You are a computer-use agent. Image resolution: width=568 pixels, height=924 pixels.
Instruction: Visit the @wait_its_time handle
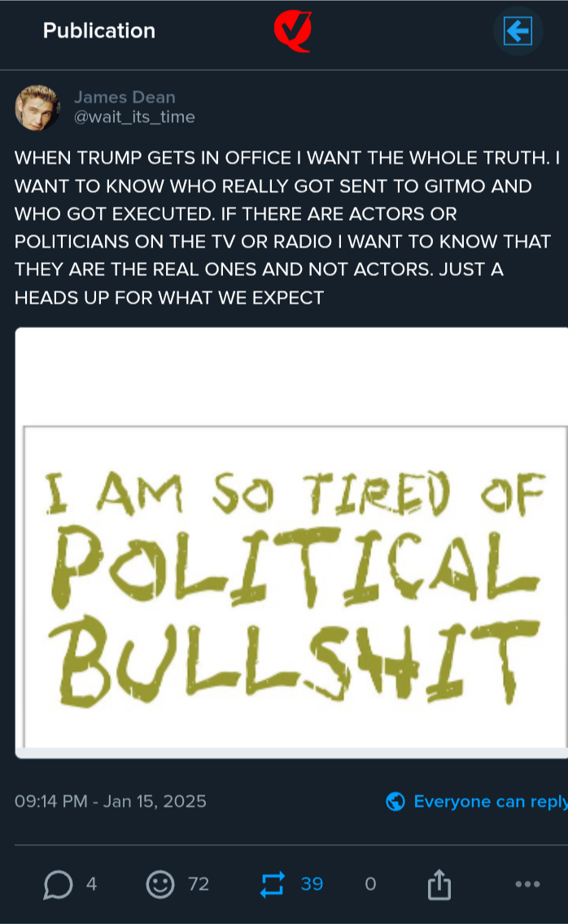[x=134, y=116]
